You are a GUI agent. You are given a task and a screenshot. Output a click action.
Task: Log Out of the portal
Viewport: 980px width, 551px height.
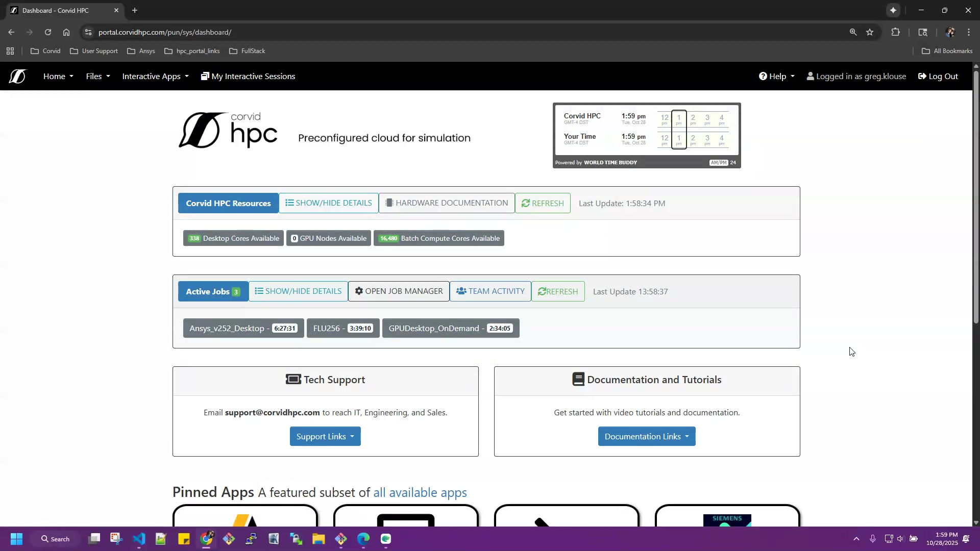tap(938, 77)
